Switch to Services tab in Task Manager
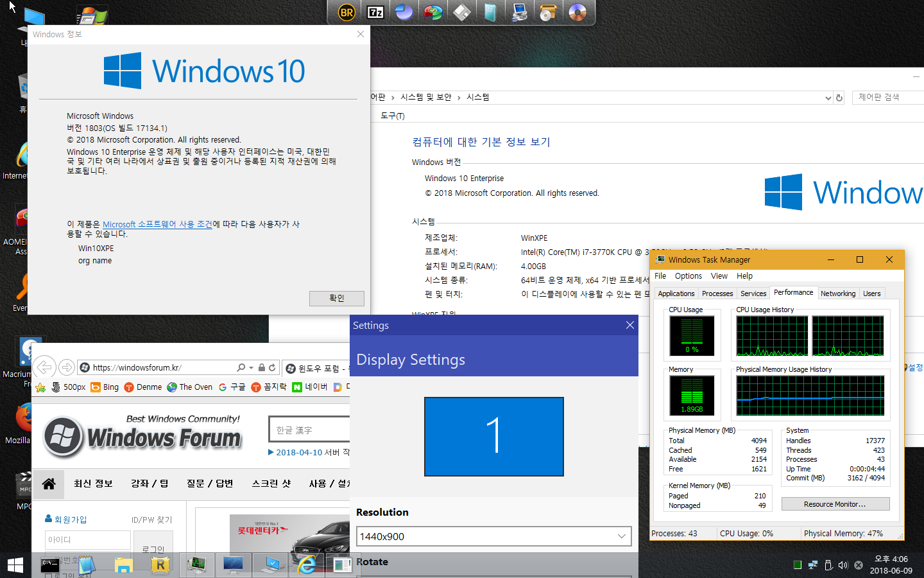 [x=753, y=293]
